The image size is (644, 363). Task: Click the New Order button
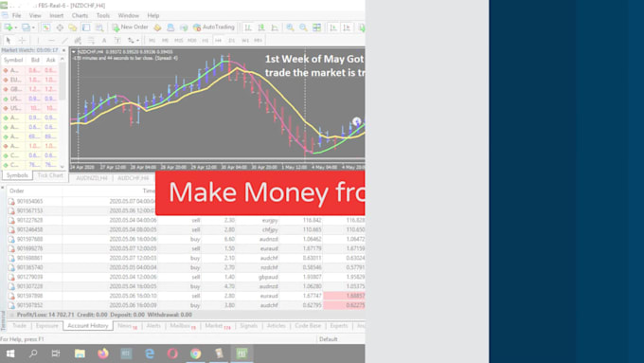[130, 27]
